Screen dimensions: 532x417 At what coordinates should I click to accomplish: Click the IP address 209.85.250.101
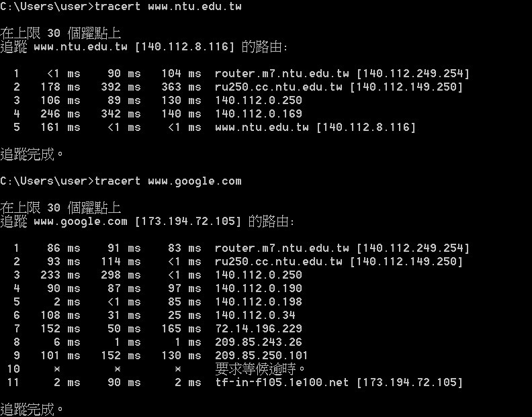click(x=262, y=356)
